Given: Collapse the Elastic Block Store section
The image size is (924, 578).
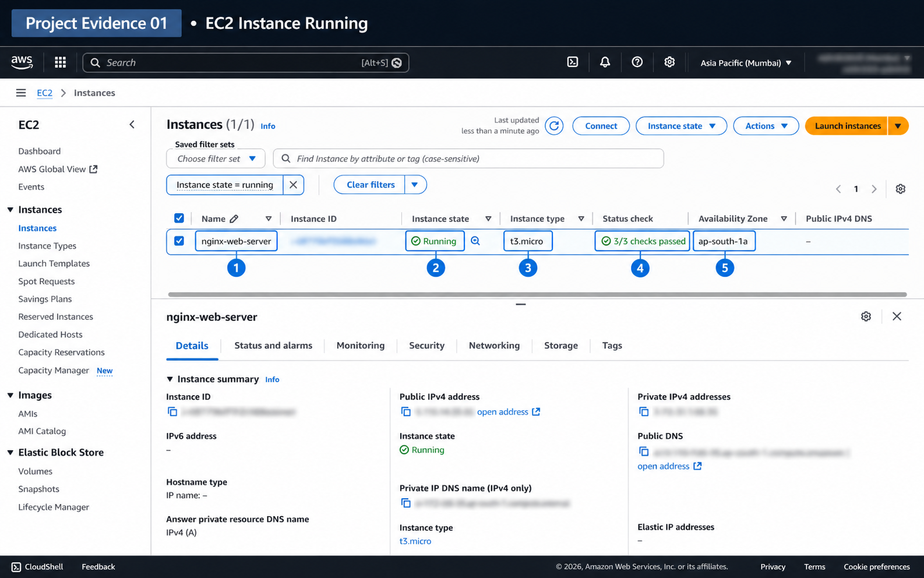Looking at the screenshot, I should pyautogui.click(x=10, y=453).
